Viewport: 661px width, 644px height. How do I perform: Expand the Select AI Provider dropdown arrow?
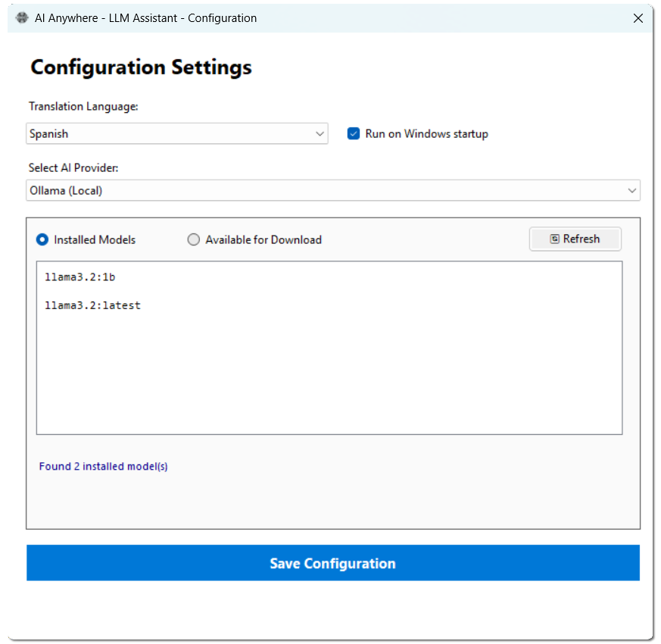(x=631, y=190)
